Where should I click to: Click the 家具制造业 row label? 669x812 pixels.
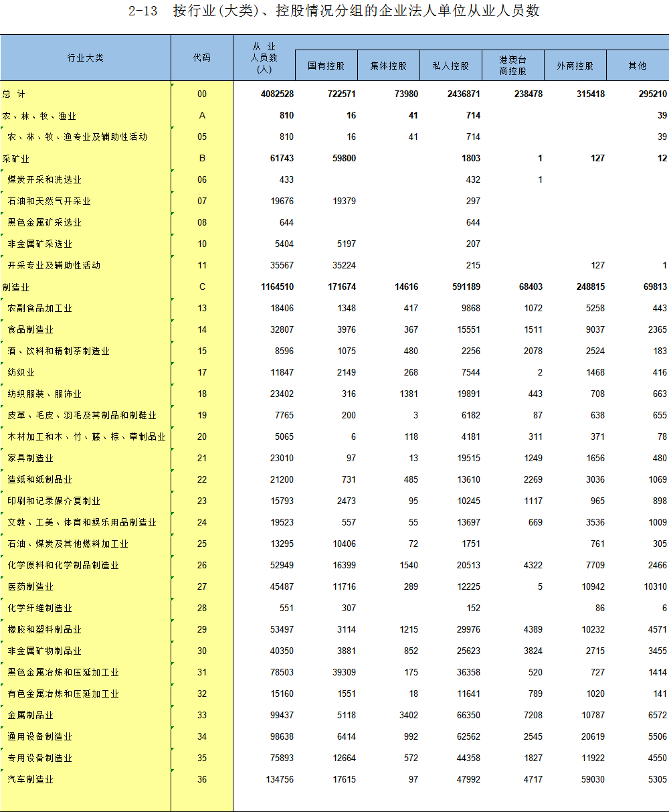tap(30, 459)
